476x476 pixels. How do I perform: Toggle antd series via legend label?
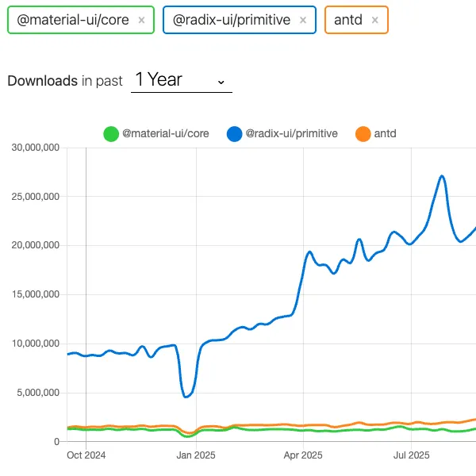(386, 134)
